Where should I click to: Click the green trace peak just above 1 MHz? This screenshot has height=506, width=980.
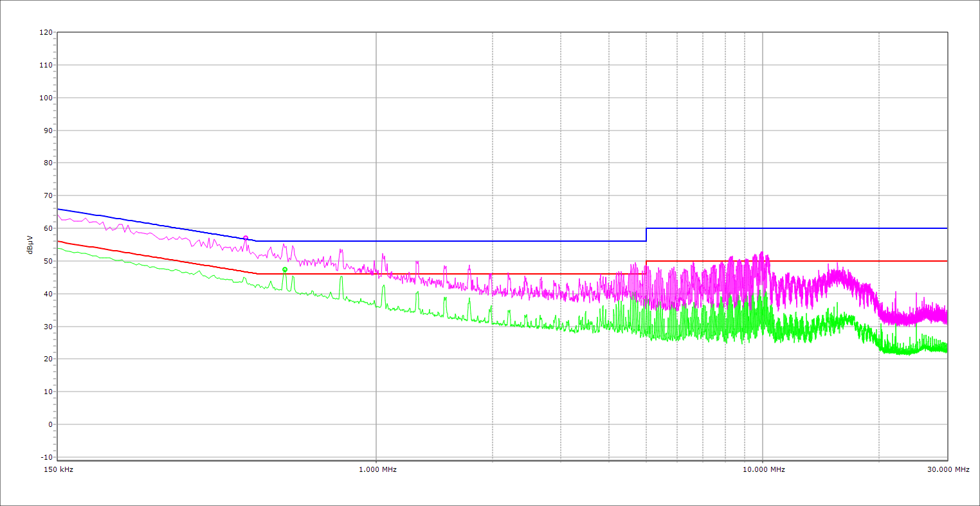pos(383,286)
